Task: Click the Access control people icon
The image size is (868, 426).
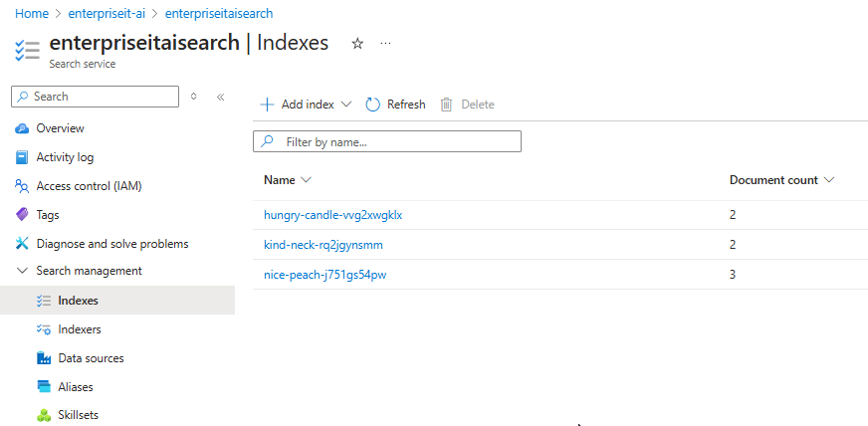Action: coord(22,186)
